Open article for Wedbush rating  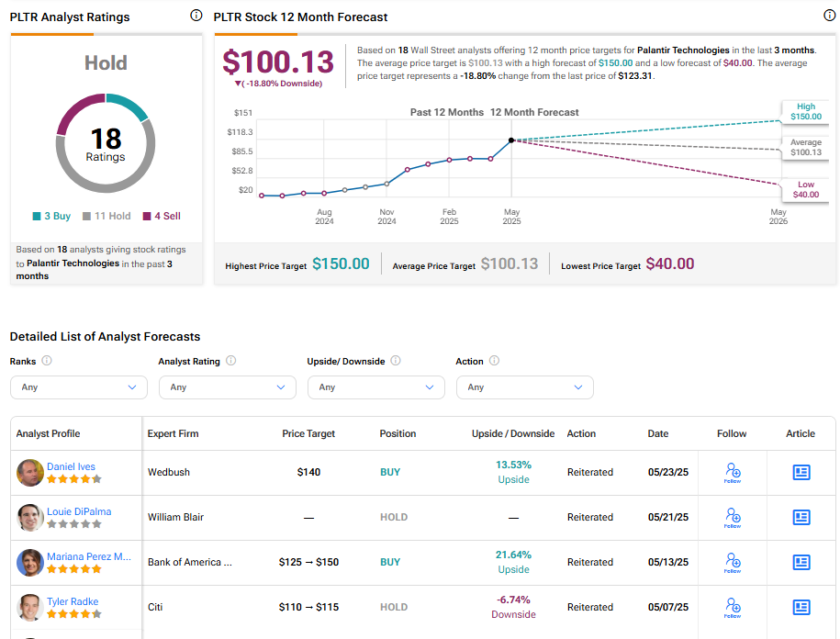point(801,472)
